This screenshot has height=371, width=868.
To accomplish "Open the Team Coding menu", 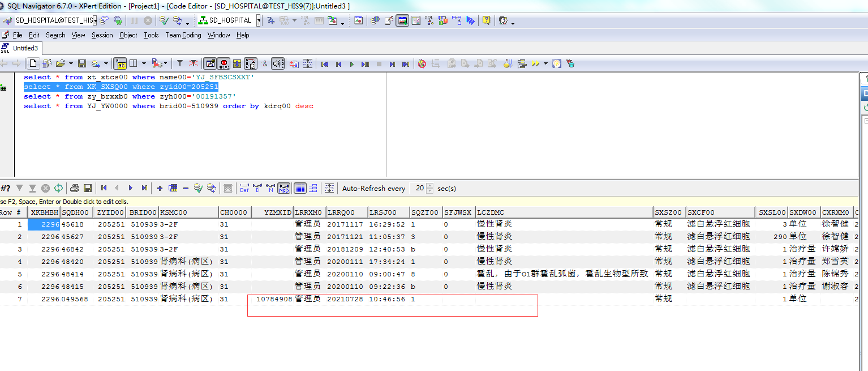I will click(x=183, y=35).
